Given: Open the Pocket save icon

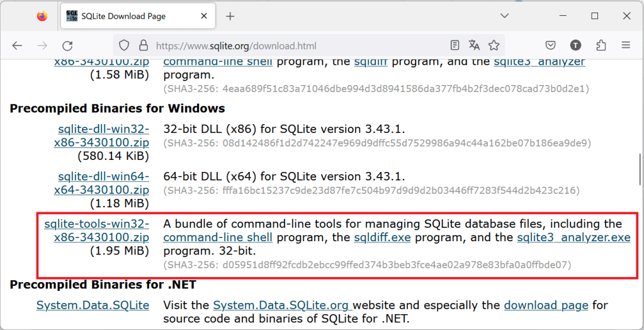Looking at the screenshot, I should pos(550,45).
